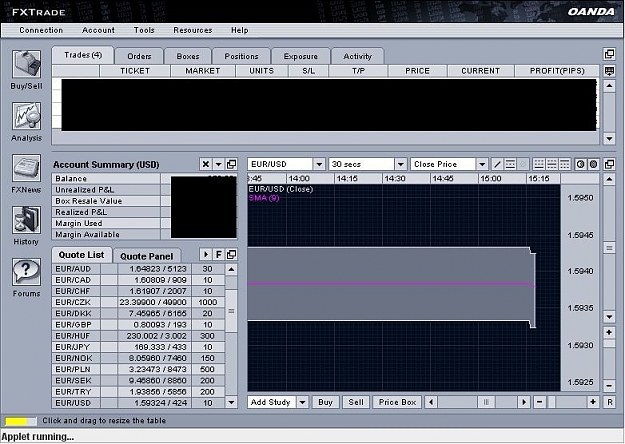The width and height of the screenshot is (625, 444).
Task: Open the Forums help icon
Action: click(26, 271)
